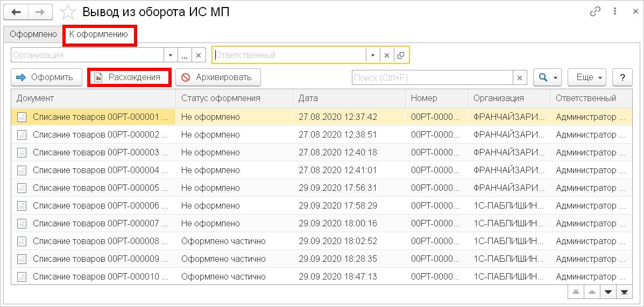This screenshot has width=644, height=307.
Task: Copy link via the chain link icon
Action: 595,11
